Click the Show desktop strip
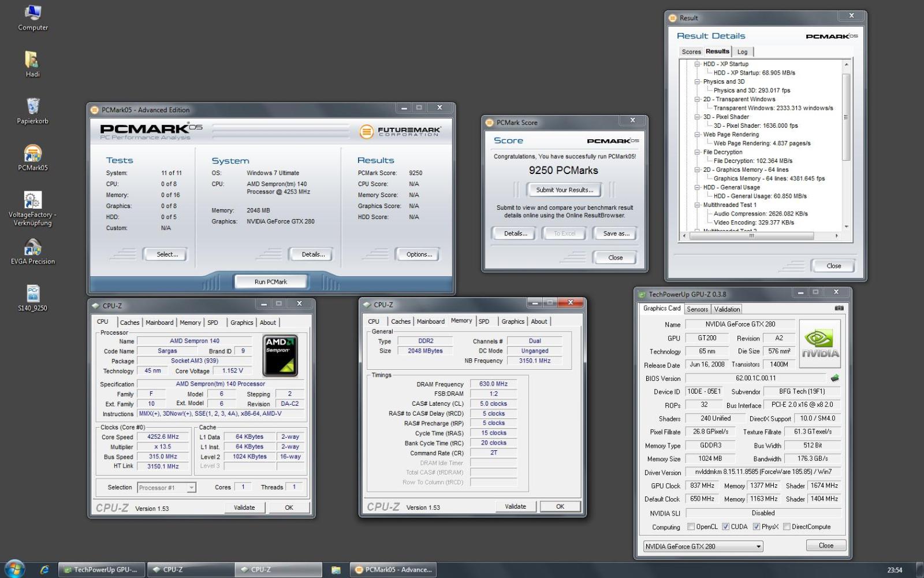This screenshot has height=578, width=924. coord(919,569)
